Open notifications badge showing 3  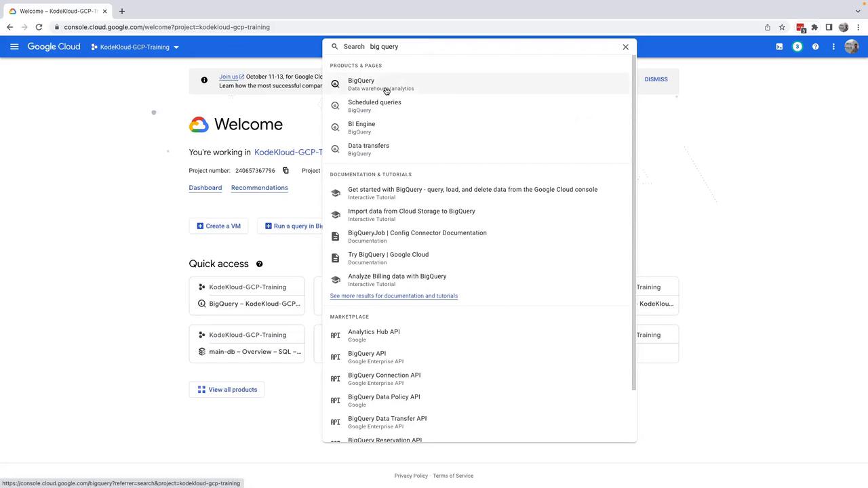coord(797,47)
